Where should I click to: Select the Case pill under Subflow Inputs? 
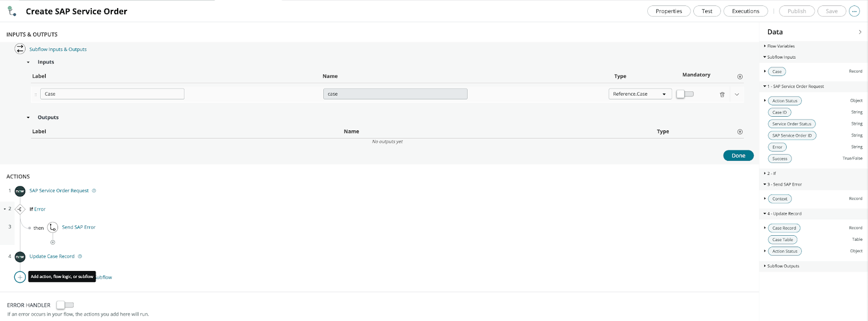(x=777, y=72)
